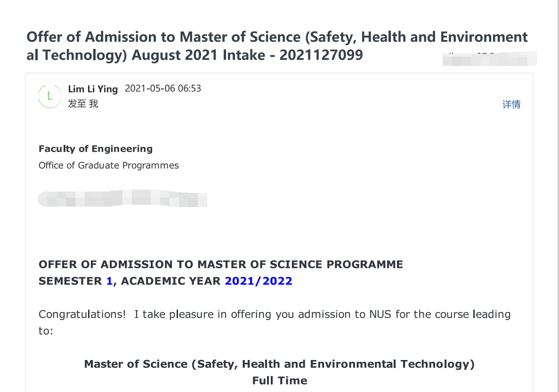Image resolution: width=559 pixels, height=392 pixels.
Task: Click the Full Time text
Action: tap(280, 380)
